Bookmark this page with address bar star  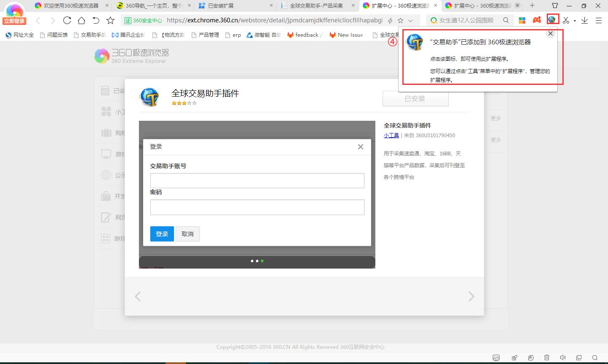(x=400, y=20)
